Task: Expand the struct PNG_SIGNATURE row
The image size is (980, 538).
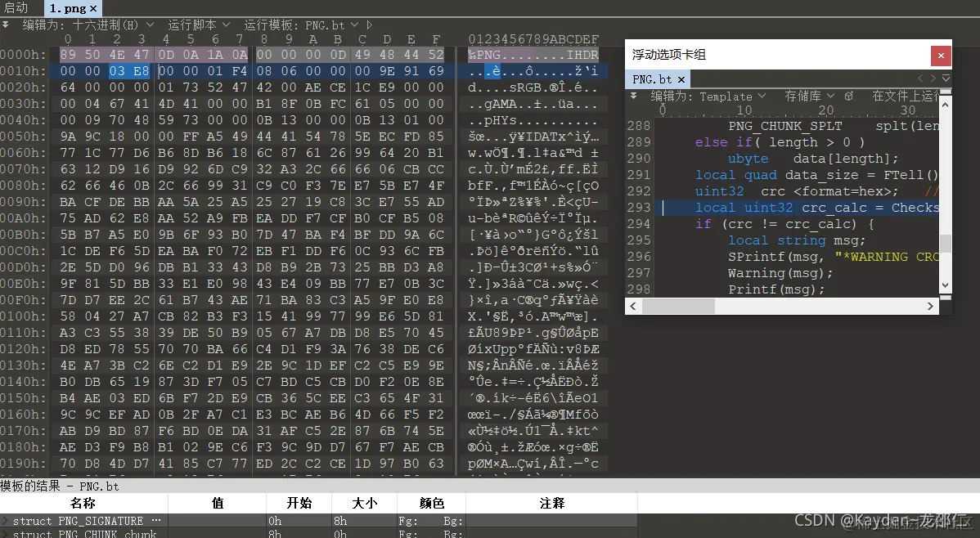Action: 5,521
